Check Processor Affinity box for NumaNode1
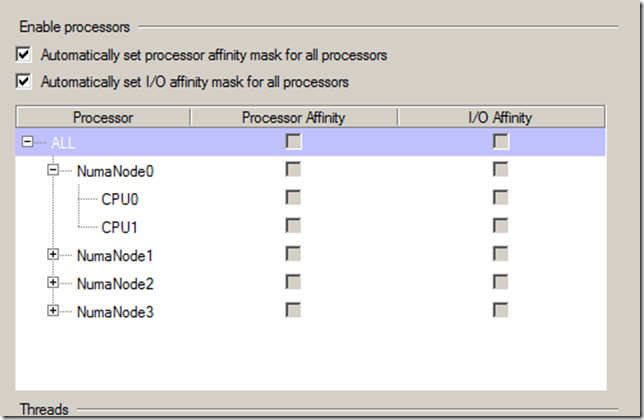This screenshot has height=420, width=644. (294, 255)
